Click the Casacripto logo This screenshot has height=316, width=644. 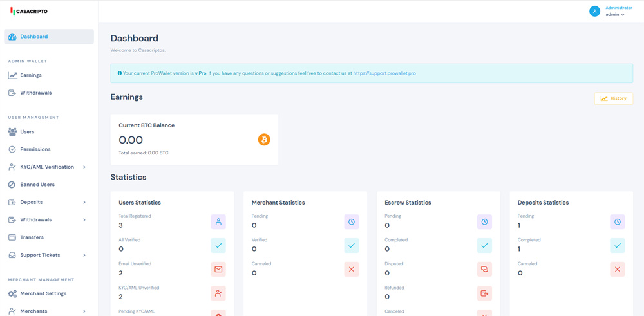tap(29, 11)
